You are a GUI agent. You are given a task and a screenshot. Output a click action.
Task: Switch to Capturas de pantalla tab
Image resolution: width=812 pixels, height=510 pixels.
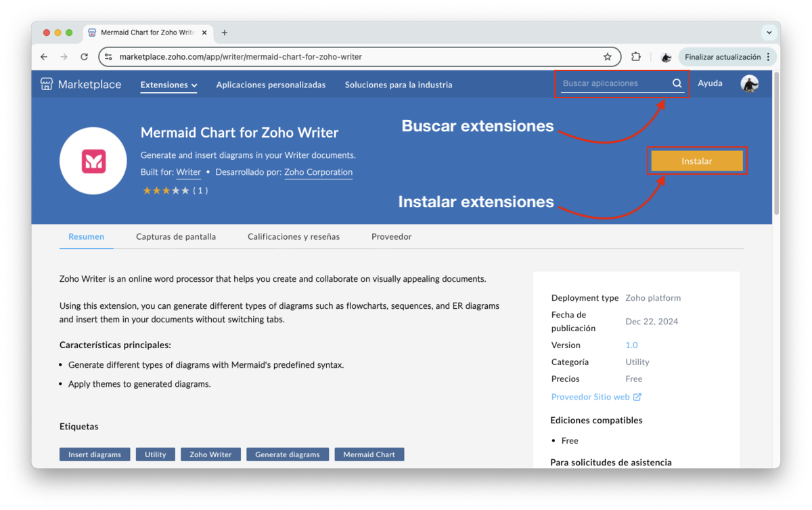coord(176,236)
